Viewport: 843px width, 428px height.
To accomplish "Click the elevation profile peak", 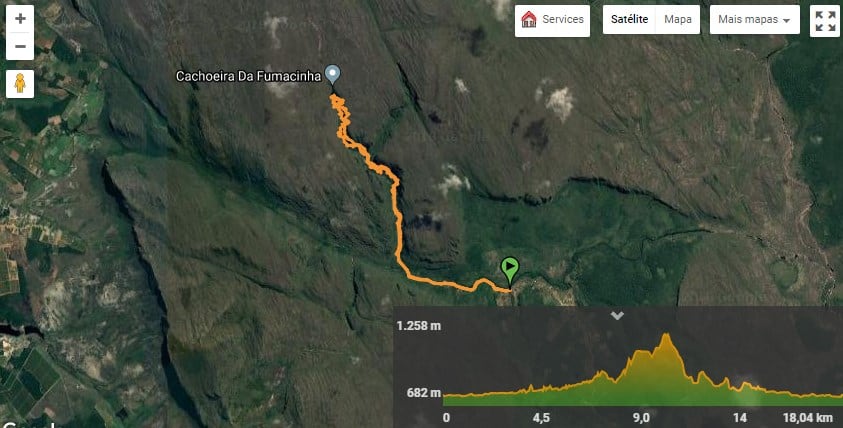I will coord(667,337).
